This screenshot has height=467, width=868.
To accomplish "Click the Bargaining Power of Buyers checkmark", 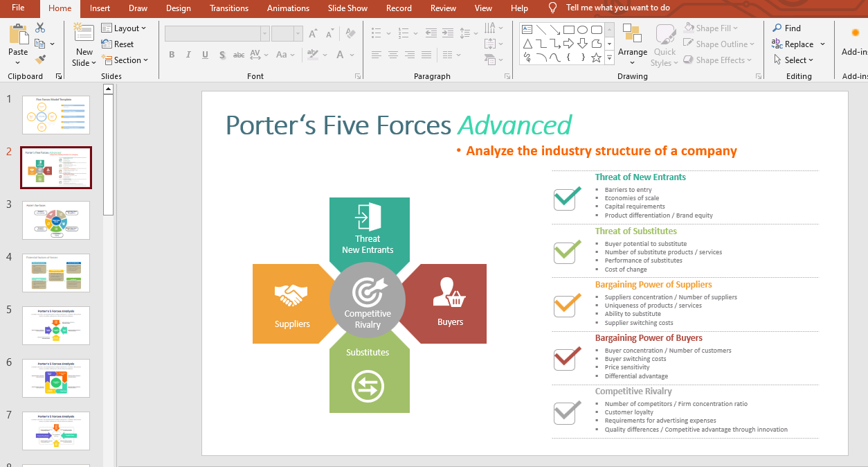I will [567, 358].
